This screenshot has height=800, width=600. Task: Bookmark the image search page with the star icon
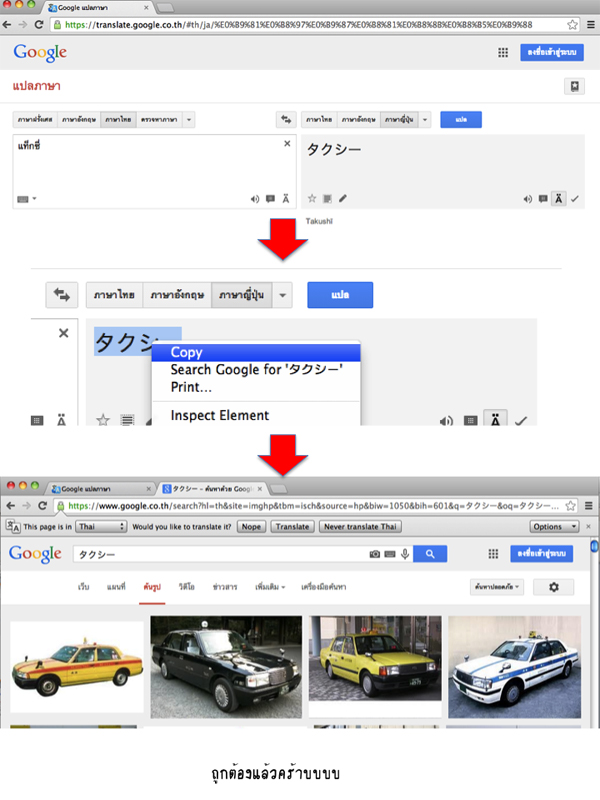pyautogui.click(x=570, y=506)
